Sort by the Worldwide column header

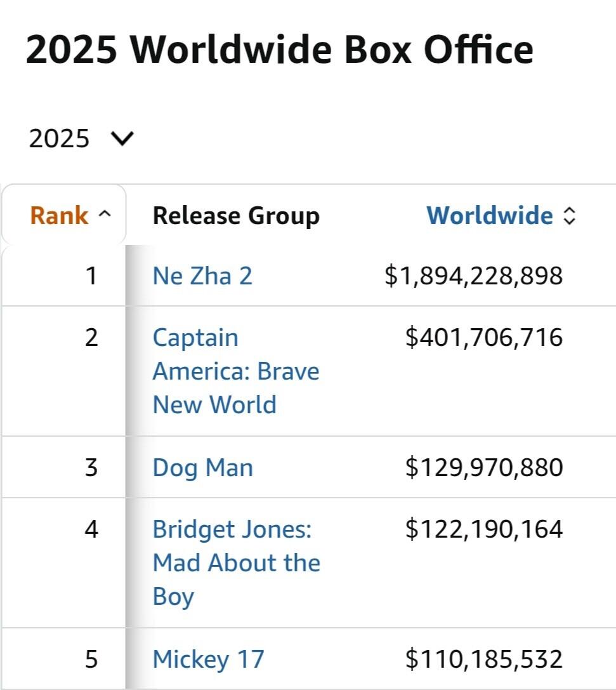tap(490, 216)
